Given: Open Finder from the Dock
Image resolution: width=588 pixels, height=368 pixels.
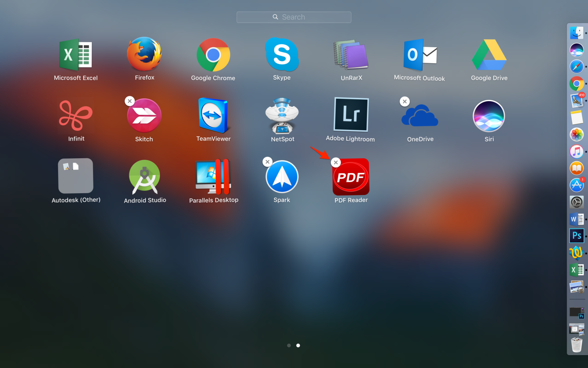Looking at the screenshot, I should tap(577, 33).
